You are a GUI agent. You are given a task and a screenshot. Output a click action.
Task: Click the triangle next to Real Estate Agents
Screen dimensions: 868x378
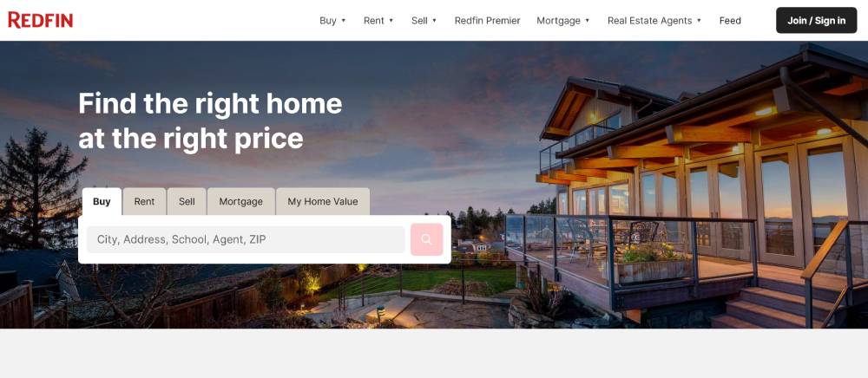point(699,21)
